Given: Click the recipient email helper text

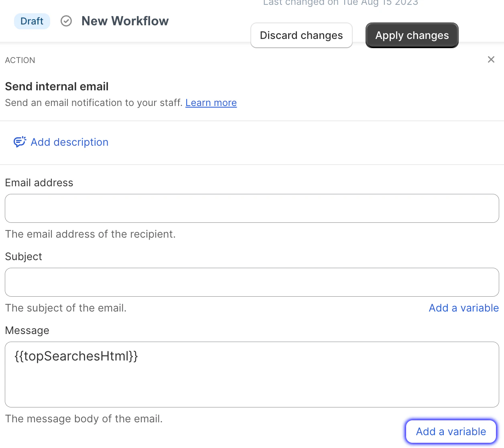Looking at the screenshot, I should coord(90,234).
